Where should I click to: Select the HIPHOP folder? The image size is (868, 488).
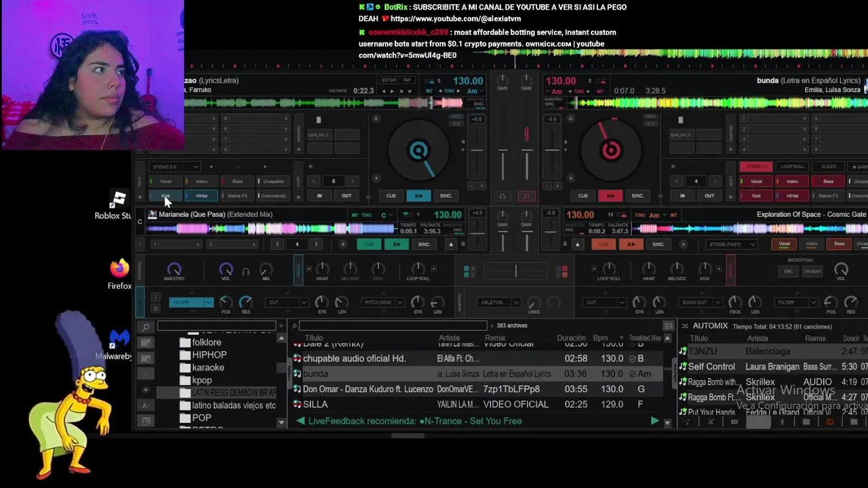click(x=209, y=354)
